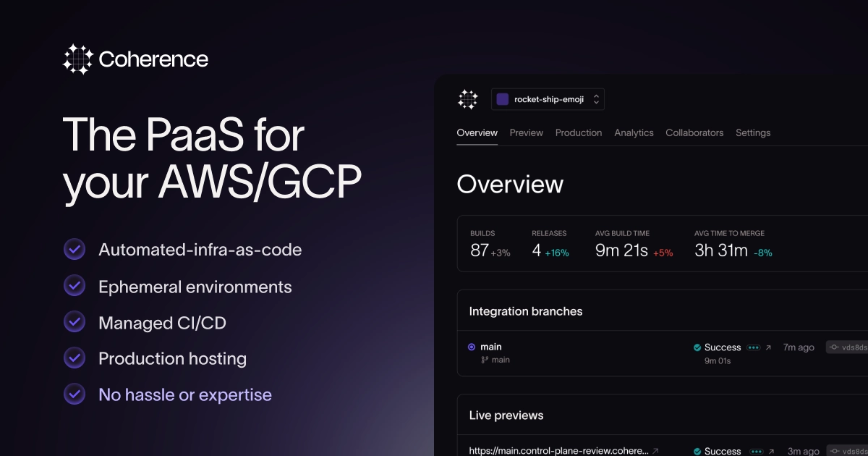Click three-dots status icon beside main Success
Viewport: 868px width, 456px height.
[753, 347]
